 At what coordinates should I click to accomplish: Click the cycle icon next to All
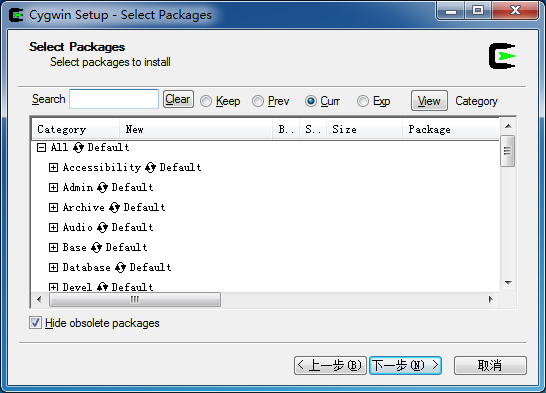[x=78, y=148]
